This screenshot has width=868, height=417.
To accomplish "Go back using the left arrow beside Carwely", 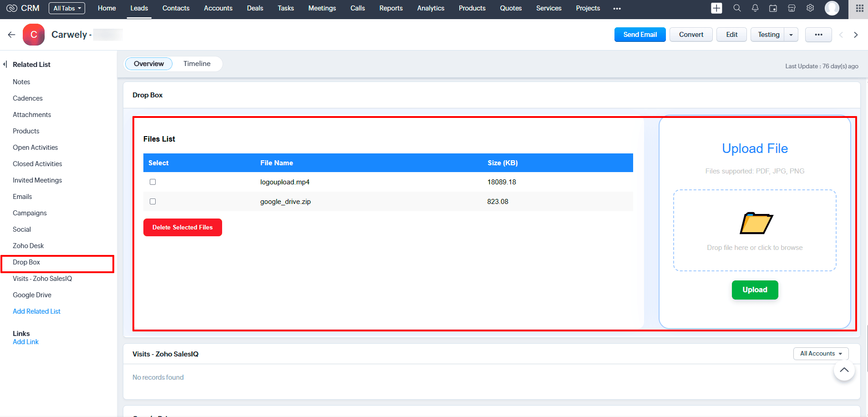I will click(x=12, y=35).
